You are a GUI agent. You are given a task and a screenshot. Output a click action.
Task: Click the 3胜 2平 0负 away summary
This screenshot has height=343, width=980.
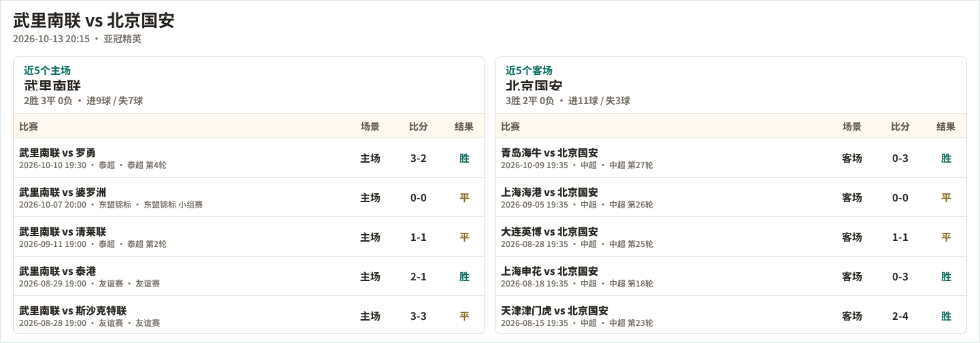click(568, 101)
